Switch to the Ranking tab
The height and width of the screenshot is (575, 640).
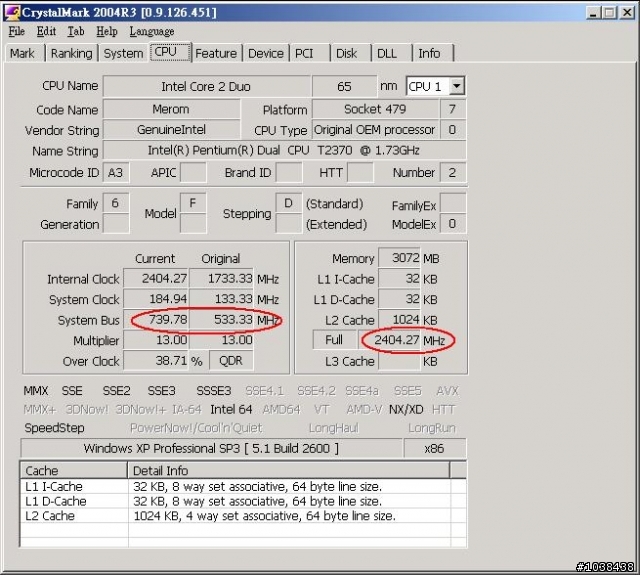(72, 53)
